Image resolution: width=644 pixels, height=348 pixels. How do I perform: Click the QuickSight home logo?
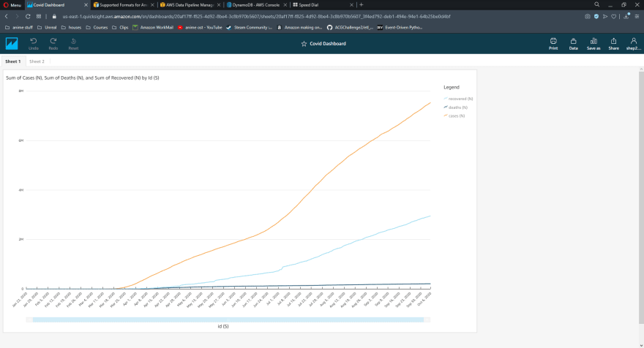click(x=12, y=44)
